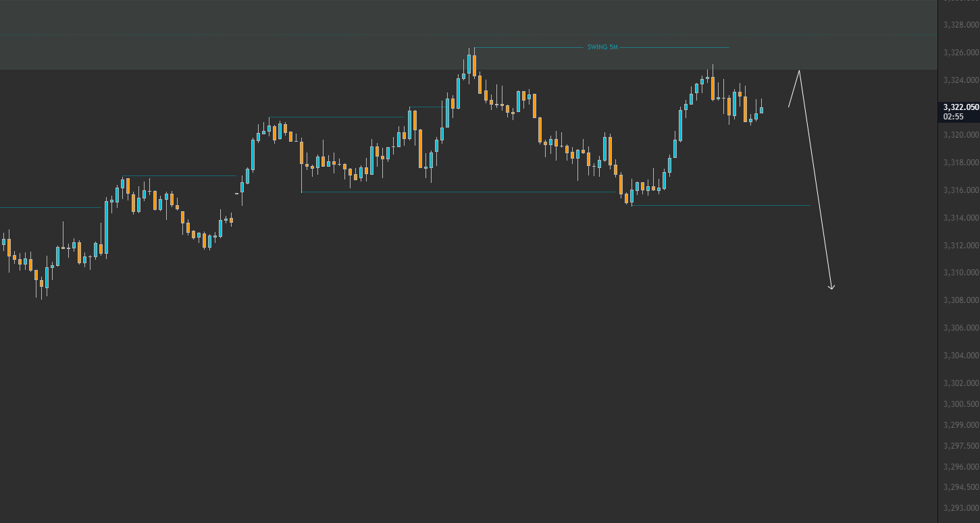Click 3,328.000 on the price scale

[961, 25]
